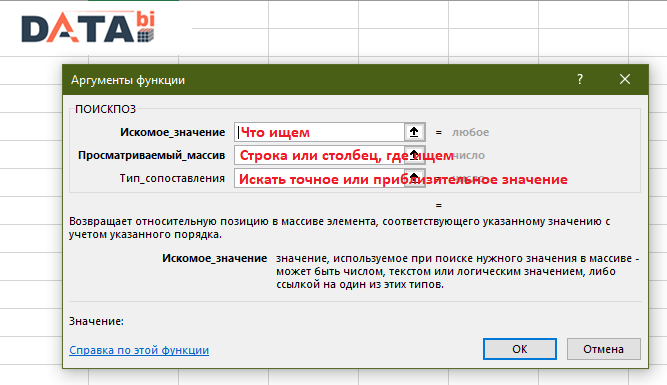Confirm with the OK button
The width and height of the screenshot is (667, 385).
tap(519, 349)
